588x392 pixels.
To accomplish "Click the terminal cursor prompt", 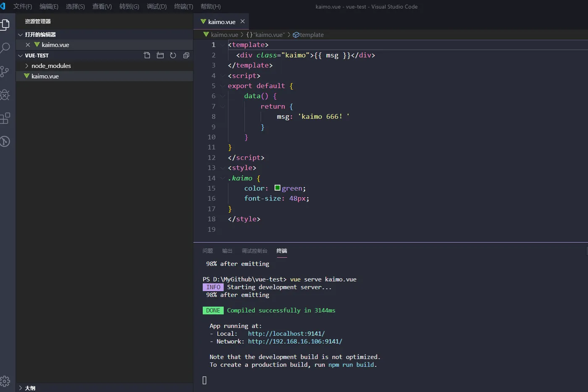I will [205, 380].
